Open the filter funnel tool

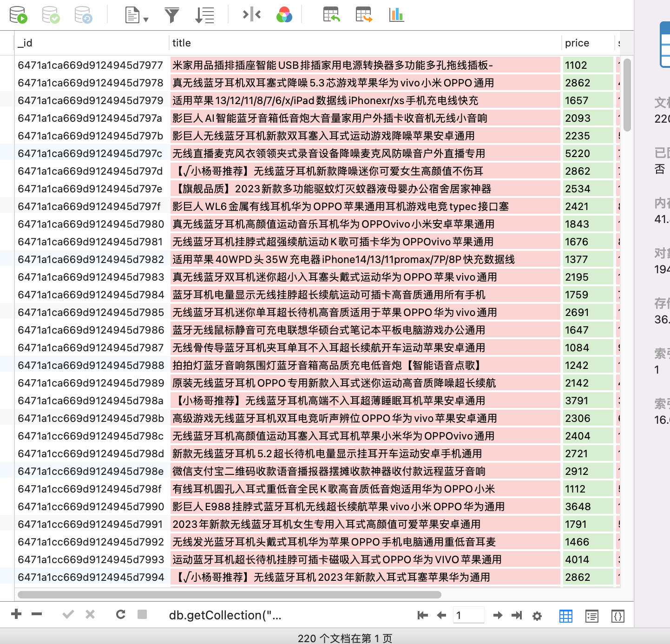(x=172, y=15)
